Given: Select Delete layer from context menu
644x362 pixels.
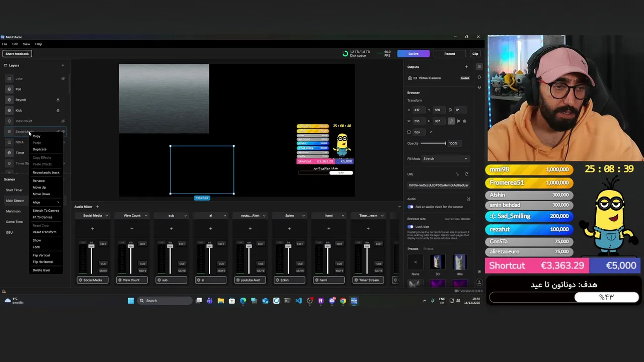Looking at the screenshot, I should (41, 270).
